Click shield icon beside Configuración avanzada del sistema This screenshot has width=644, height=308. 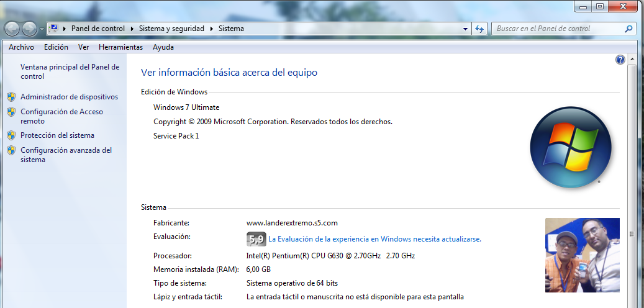[11, 150]
